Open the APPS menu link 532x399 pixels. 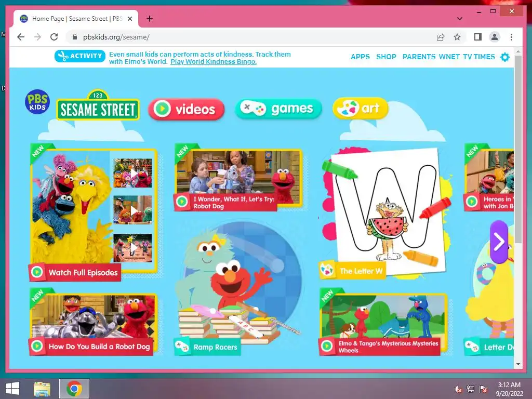(x=361, y=57)
